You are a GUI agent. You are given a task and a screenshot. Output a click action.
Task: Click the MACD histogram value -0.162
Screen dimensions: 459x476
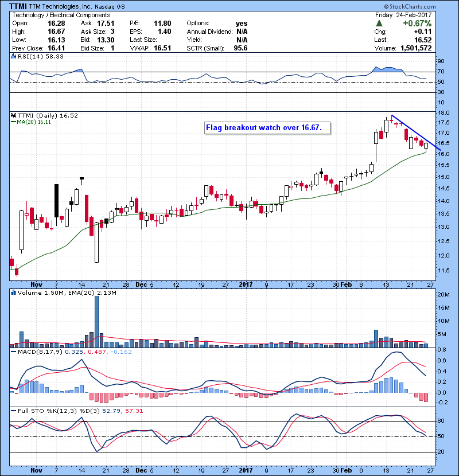(121, 352)
